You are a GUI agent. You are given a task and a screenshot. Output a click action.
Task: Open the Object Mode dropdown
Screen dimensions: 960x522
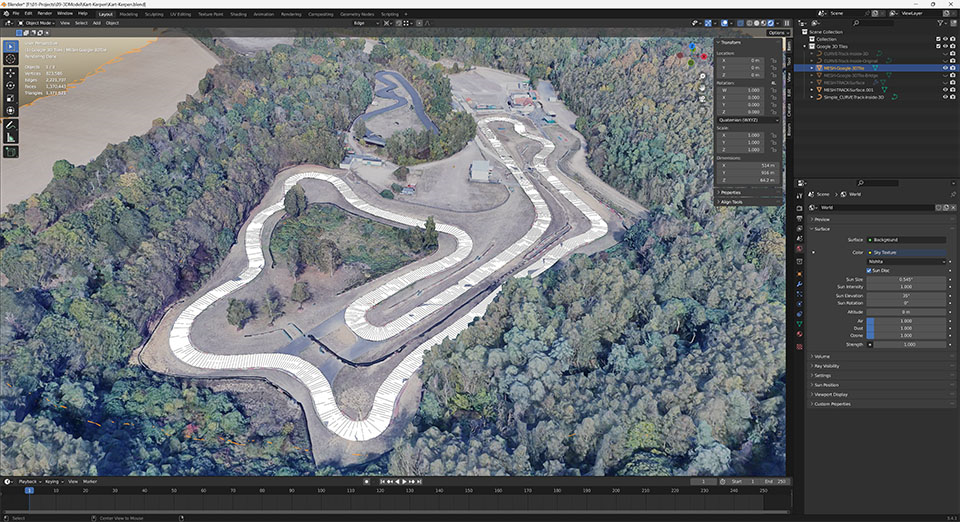pyautogui.click(x=36, y=23)
